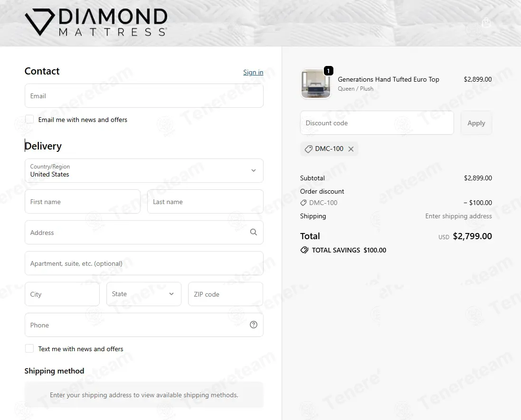521x420 pixels.
Task: Enable Email me with news and offers
Action: tap(29, 119)
